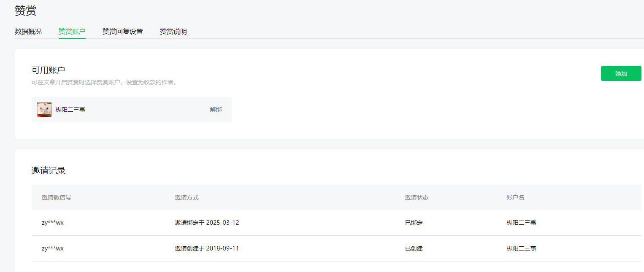644x272 pixels.
Task: Open the 赞赏回复设置 tab
Action: 123,32
